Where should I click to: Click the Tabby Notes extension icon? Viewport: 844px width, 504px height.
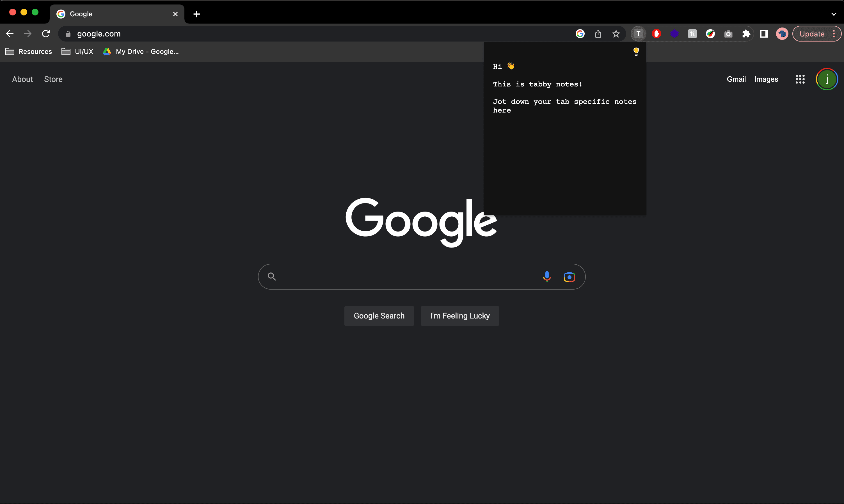click(638, 34)
